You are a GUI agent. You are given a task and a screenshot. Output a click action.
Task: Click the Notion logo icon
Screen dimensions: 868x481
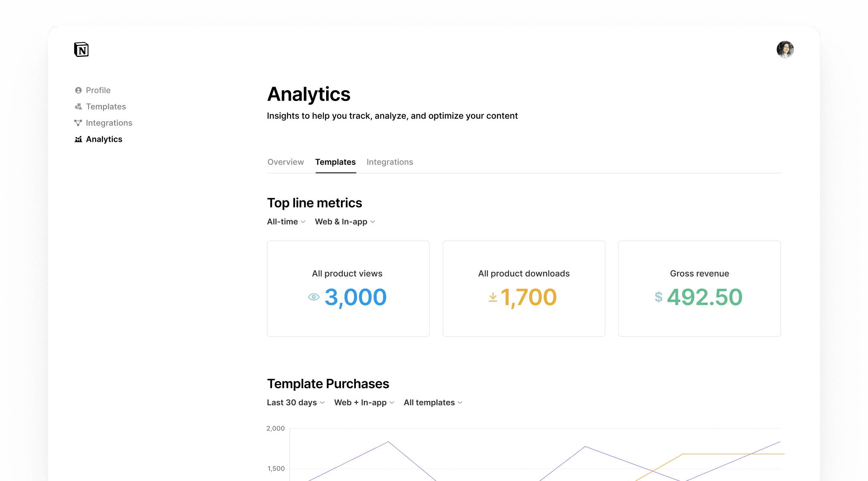(x=81, y=50)
